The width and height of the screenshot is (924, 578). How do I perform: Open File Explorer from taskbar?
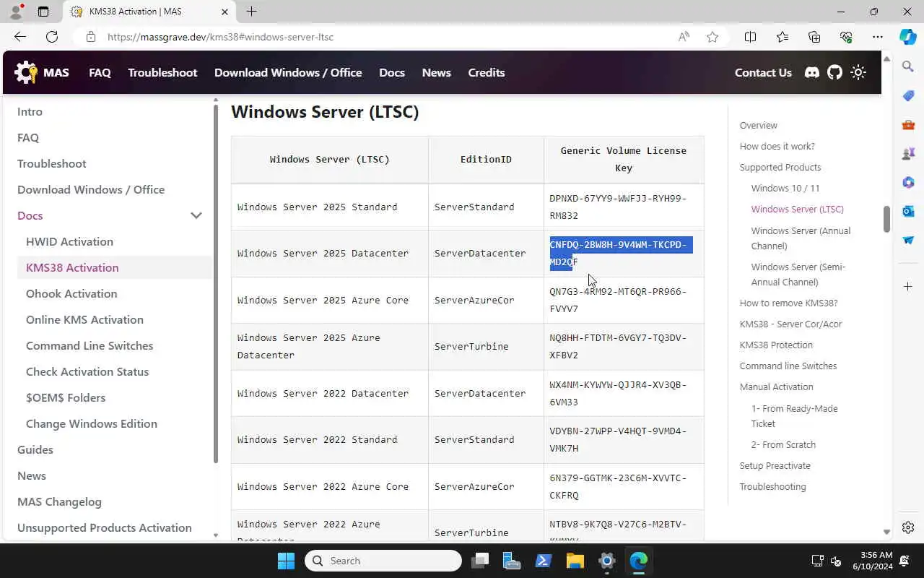575,561
